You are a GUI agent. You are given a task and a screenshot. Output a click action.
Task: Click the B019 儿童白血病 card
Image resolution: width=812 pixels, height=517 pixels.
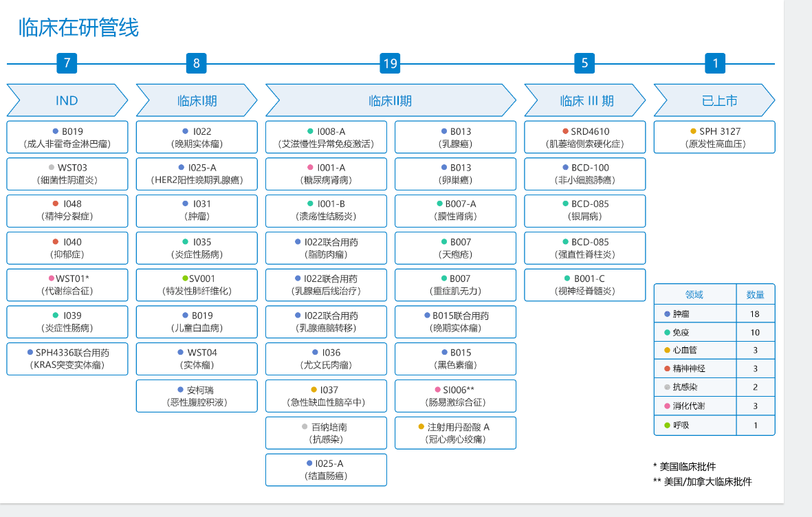click(197, 322)
